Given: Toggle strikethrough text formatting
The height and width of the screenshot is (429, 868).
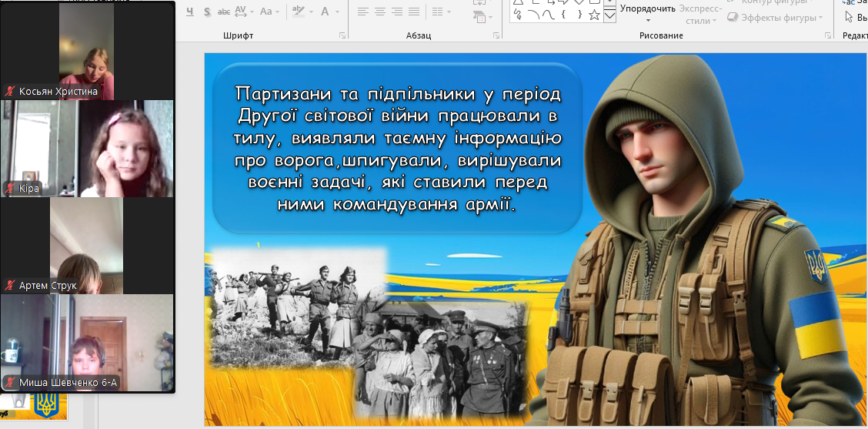Looking at the screenshot, I should tap(224, 12).
